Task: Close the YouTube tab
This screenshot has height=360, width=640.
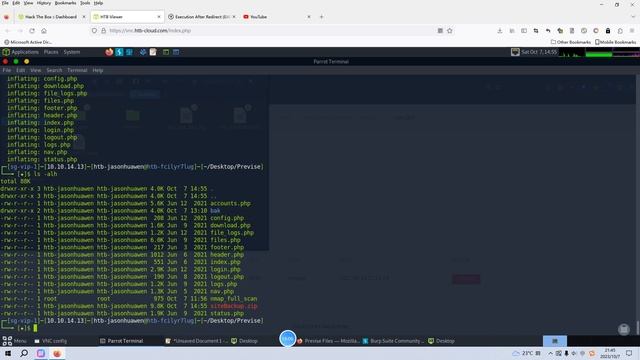Action: coord(309,17)
